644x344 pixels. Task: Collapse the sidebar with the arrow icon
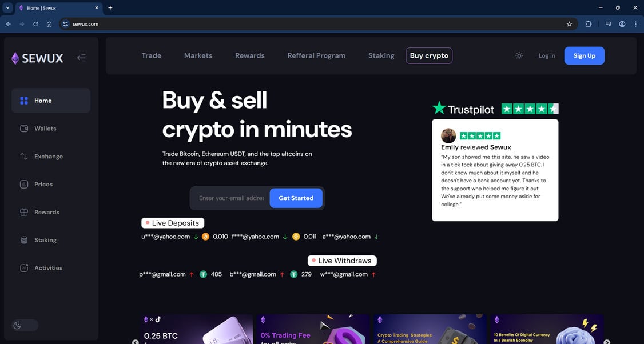(x=81, y=58)
